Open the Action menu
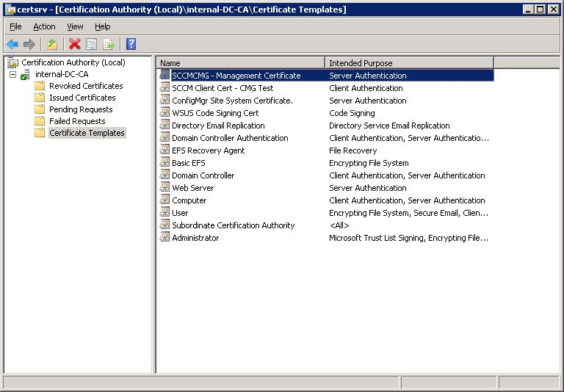The width and height of the screenshot is (564, 392). pos(44,26)
